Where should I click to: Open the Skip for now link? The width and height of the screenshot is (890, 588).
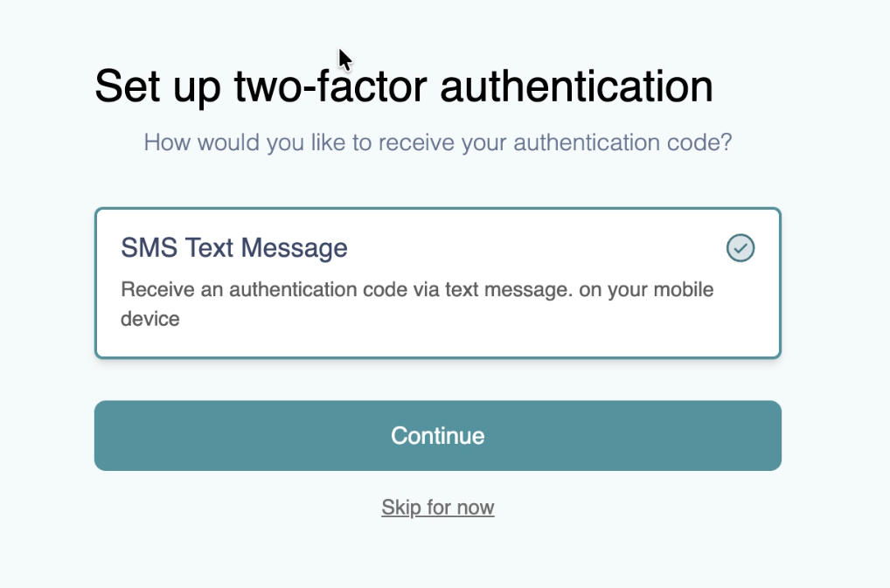pos(437,507)
